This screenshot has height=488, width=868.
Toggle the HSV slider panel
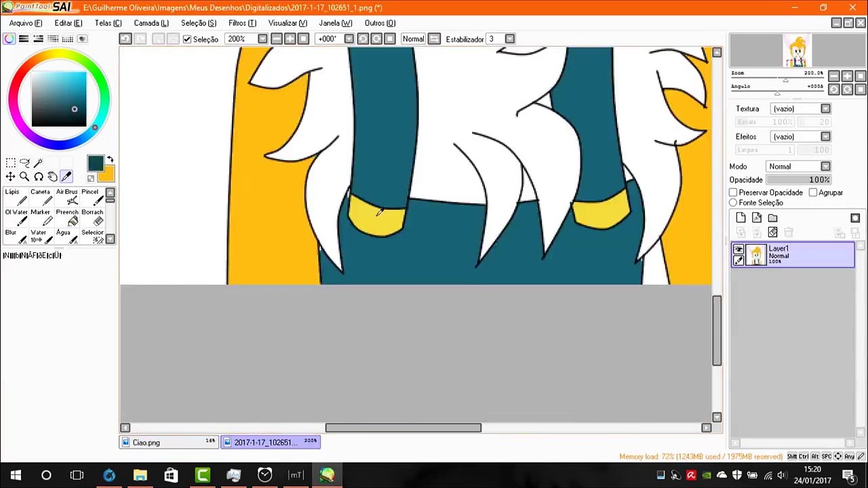[x=39, y=39]
